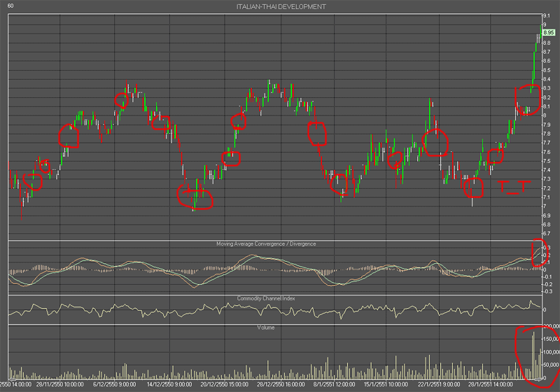Image resolution: width=560 pixels, height=392 pixels.
Task: Click the 20/12/2550 15:00:00 date label
Action: coord(224,384)
